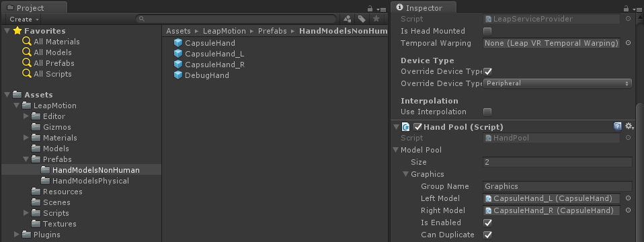644x242 pixels.
Task: Switch to the Inspector tab
Action: pyautogui.click(x=424, y=8)
